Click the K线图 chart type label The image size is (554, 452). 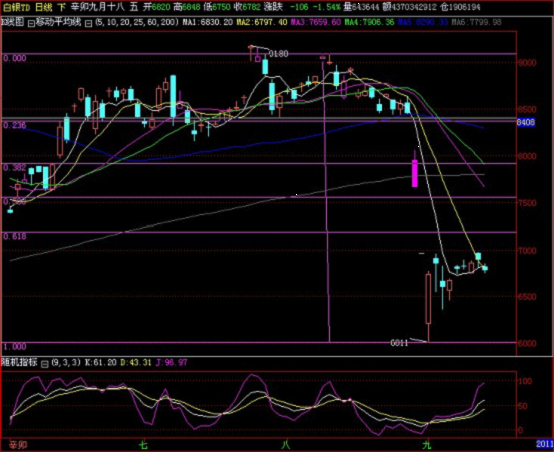(x=13, y=22)
